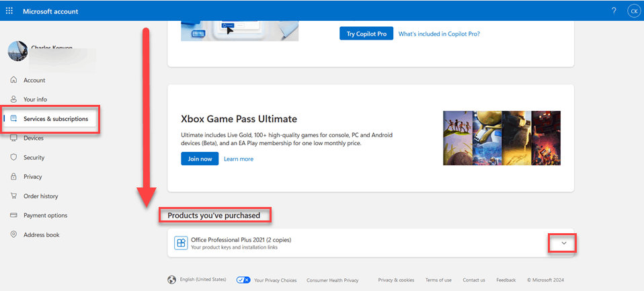Click the Security shield icon
Viewport: 644px width, 291px height.
(13, 157)
